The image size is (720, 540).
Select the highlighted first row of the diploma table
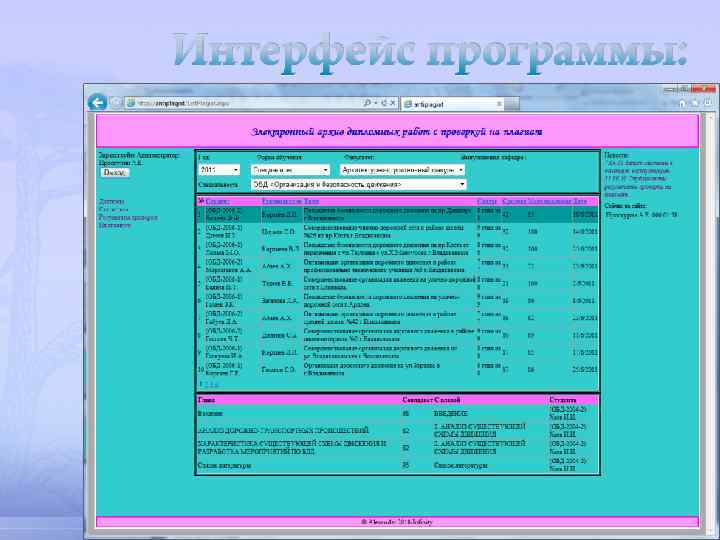click(x=398, y=214)
